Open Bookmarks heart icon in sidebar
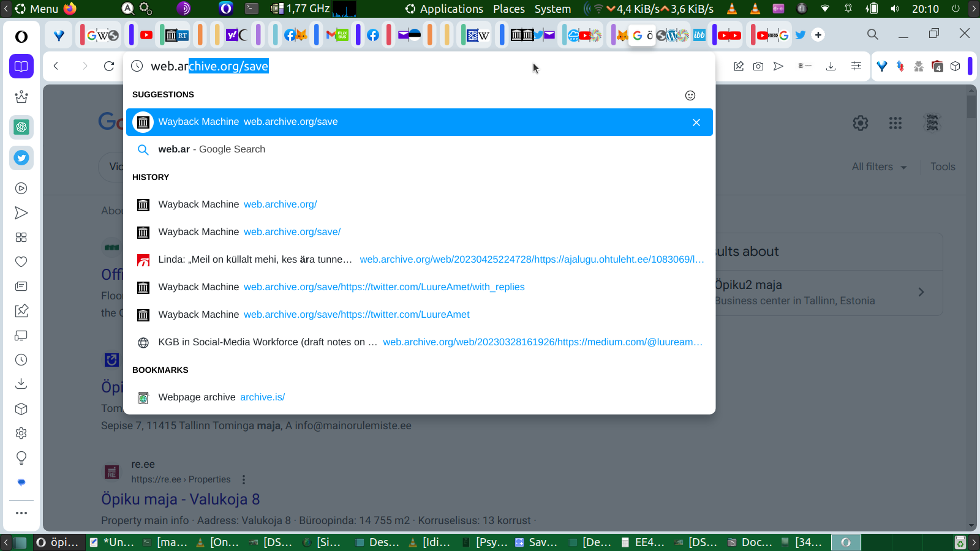This screenshot has width=980, height=551. 21,262
